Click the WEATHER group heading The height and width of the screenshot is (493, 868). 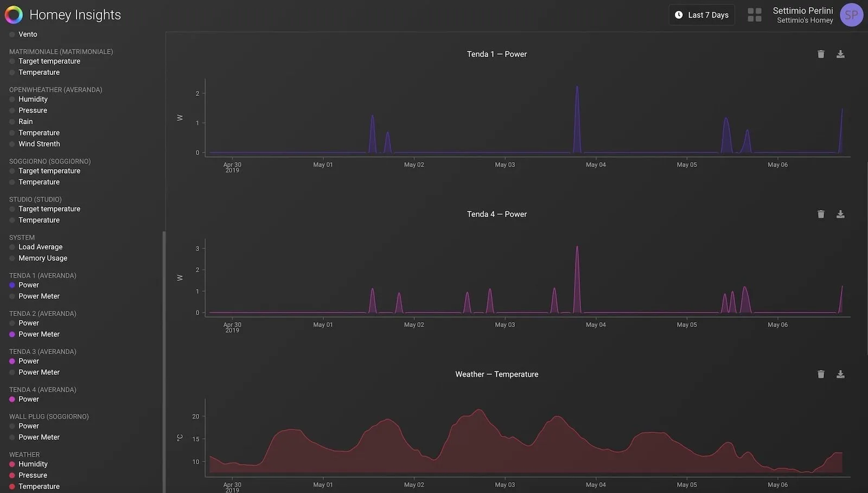[24, 454]
